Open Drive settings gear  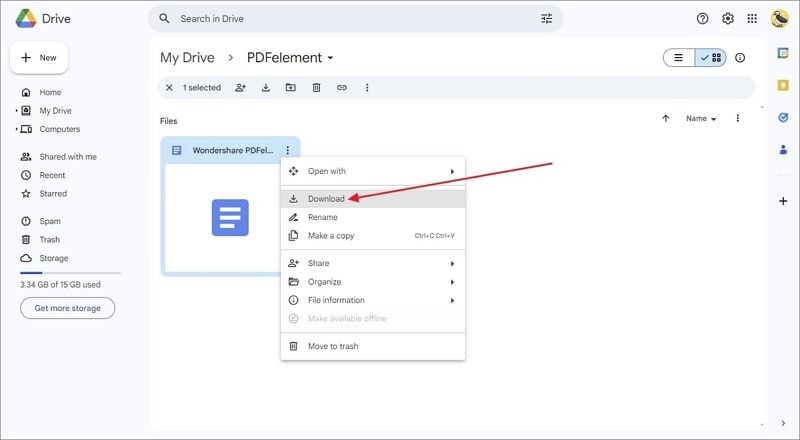point(728,18)
